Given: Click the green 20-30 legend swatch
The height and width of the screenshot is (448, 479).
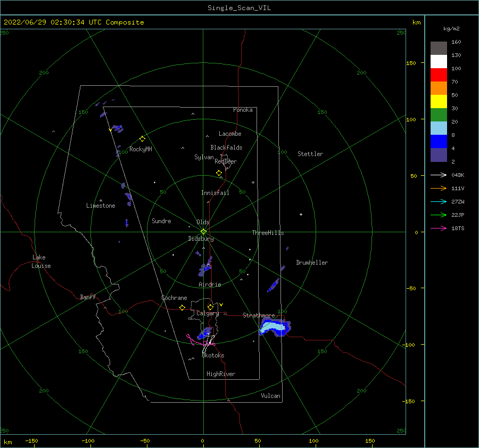Looking at the screenshot, I should [x=439, y=115].
